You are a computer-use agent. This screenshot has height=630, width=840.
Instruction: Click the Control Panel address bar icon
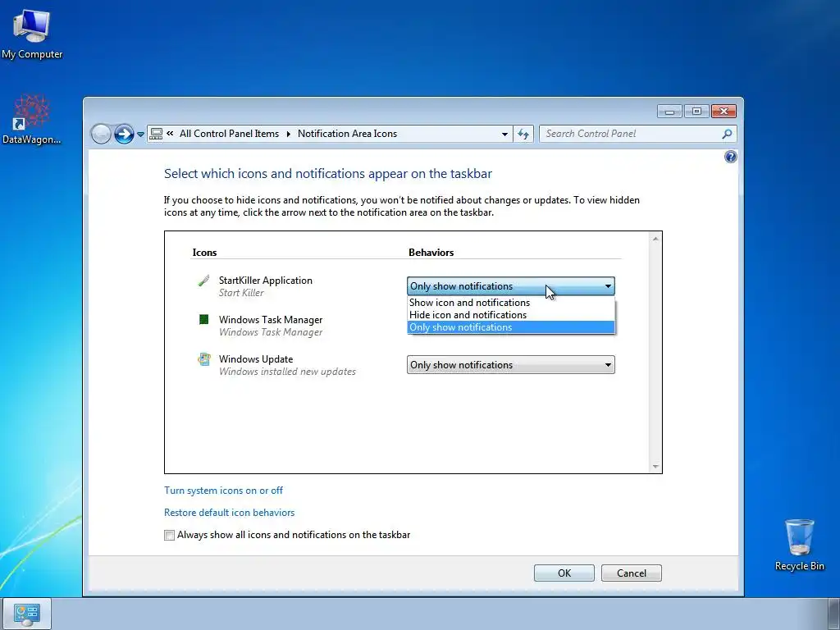point(156,134)
